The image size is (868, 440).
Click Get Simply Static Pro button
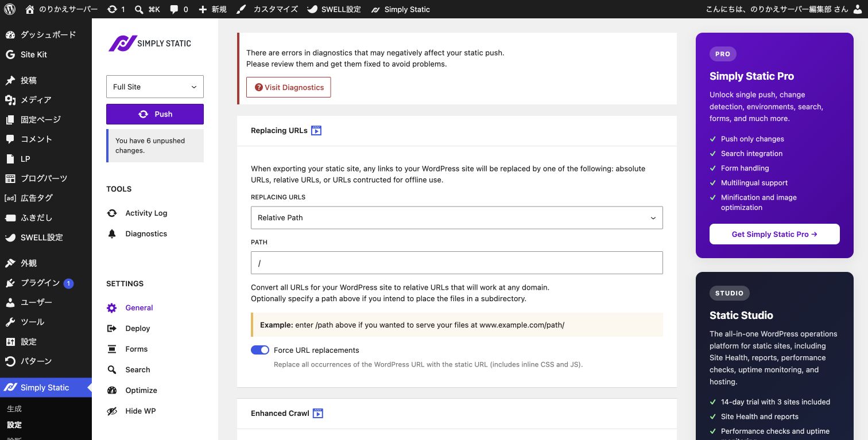tap(774, 234)
